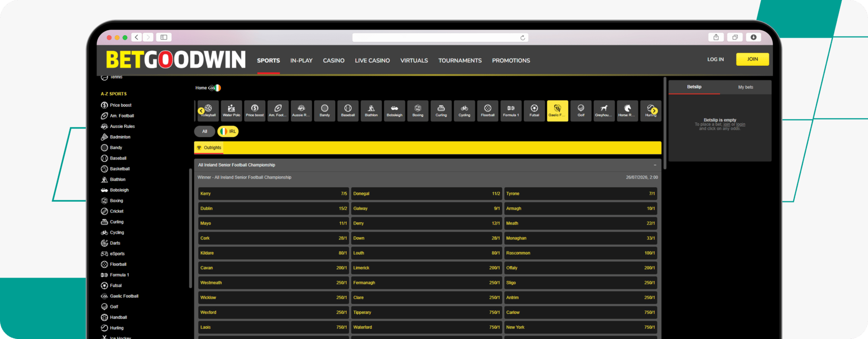868x339 pixels.
Task: Open Cycling tile in sports carousel
Action: point(464,111)
